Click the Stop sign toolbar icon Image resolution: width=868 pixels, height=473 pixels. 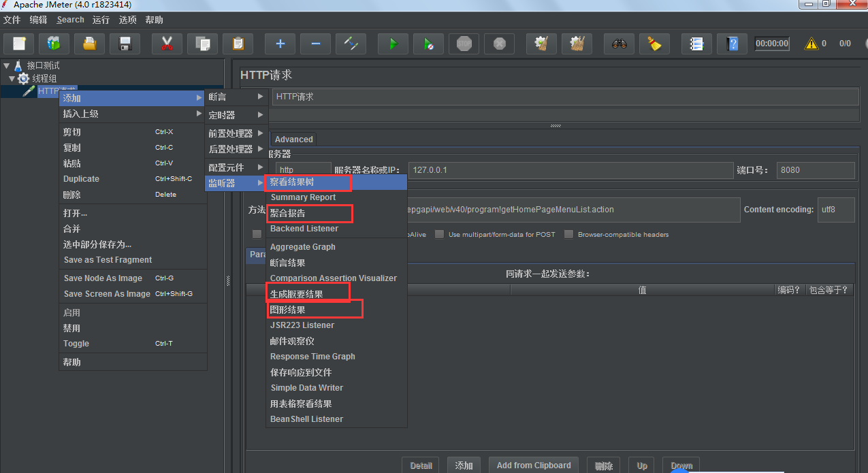click(x=464, y=44)
